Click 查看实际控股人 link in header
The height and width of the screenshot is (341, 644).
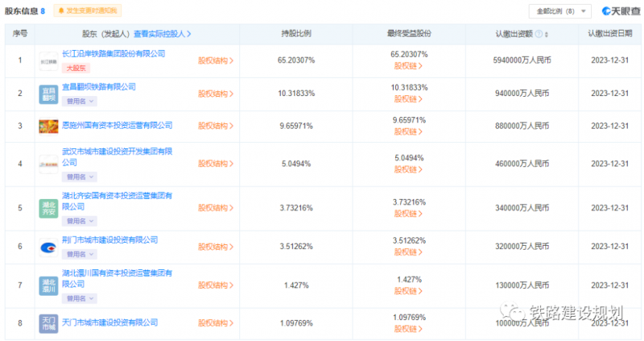pyautogui.click(x=163, y=34)
